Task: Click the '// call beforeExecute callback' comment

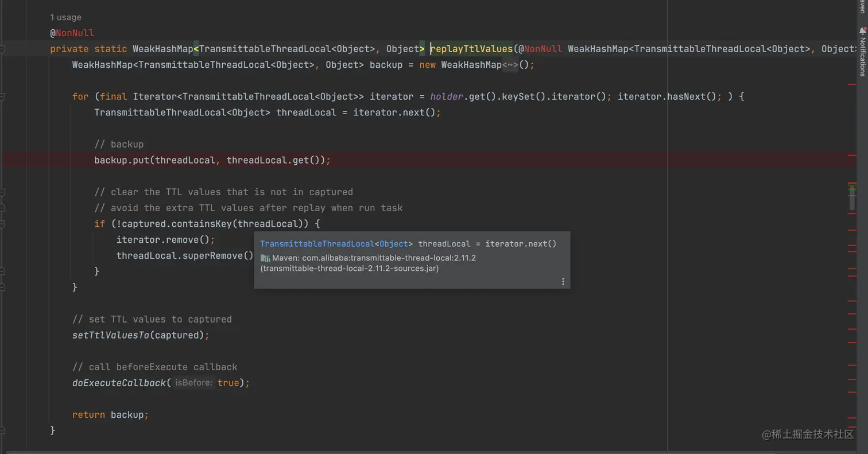Action: coord(154,367)
